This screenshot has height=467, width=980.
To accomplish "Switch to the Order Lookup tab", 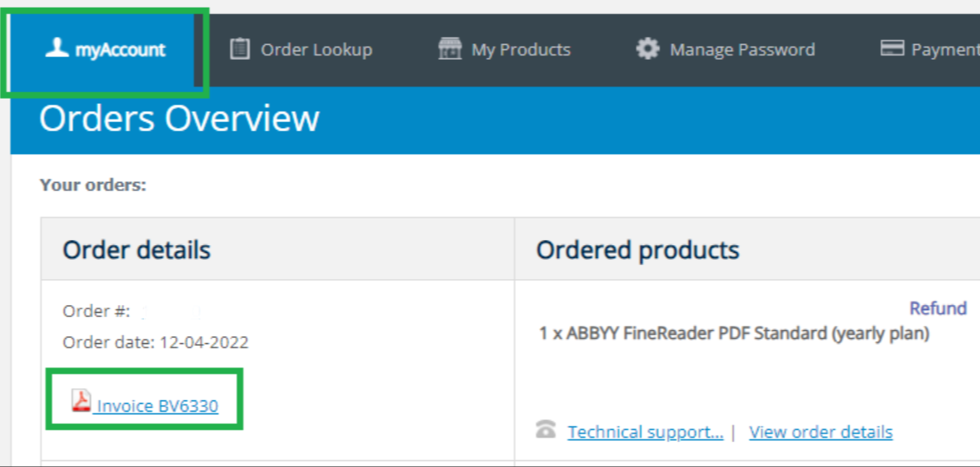I will (x=301, y=49).
